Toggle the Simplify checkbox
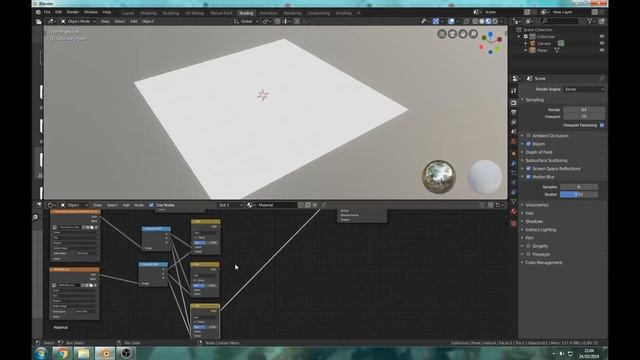Image resolution: width=640 pixels, height=360 pixels. tap(529, 246)
